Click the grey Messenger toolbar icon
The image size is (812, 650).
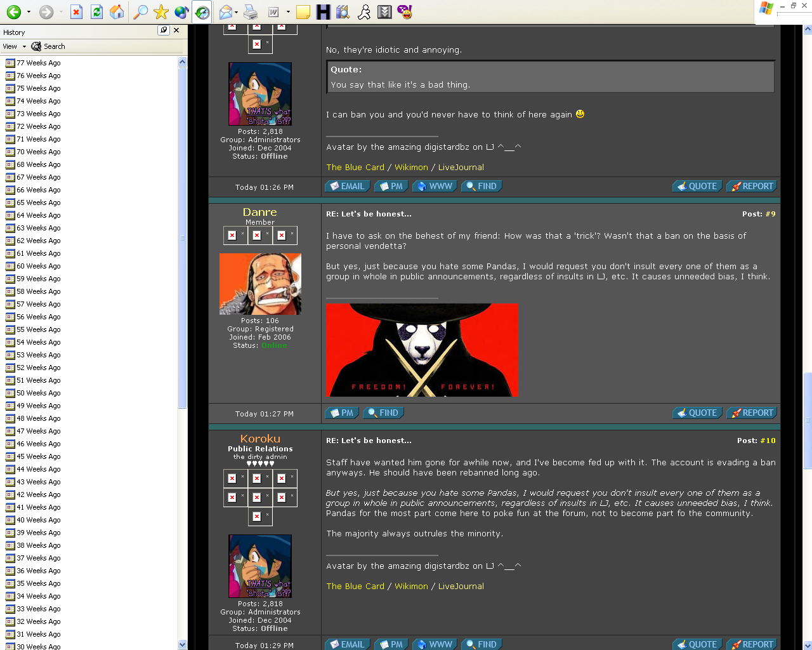pos(384,11)
